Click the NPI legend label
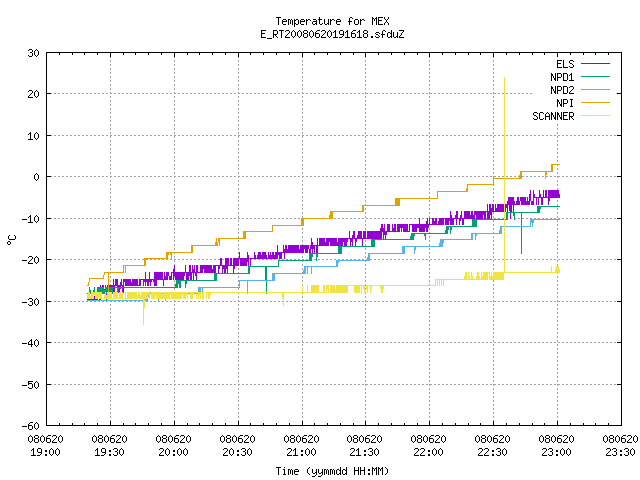The image size is (640, 480). coord(565,103)
